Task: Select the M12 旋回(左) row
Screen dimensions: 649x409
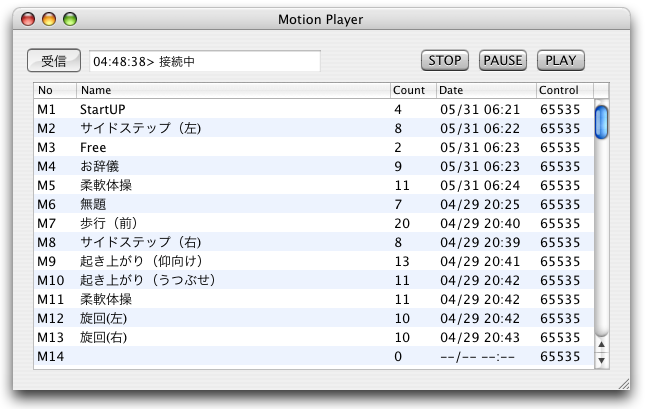Action: pyautogui.click(x=314, y=318)
